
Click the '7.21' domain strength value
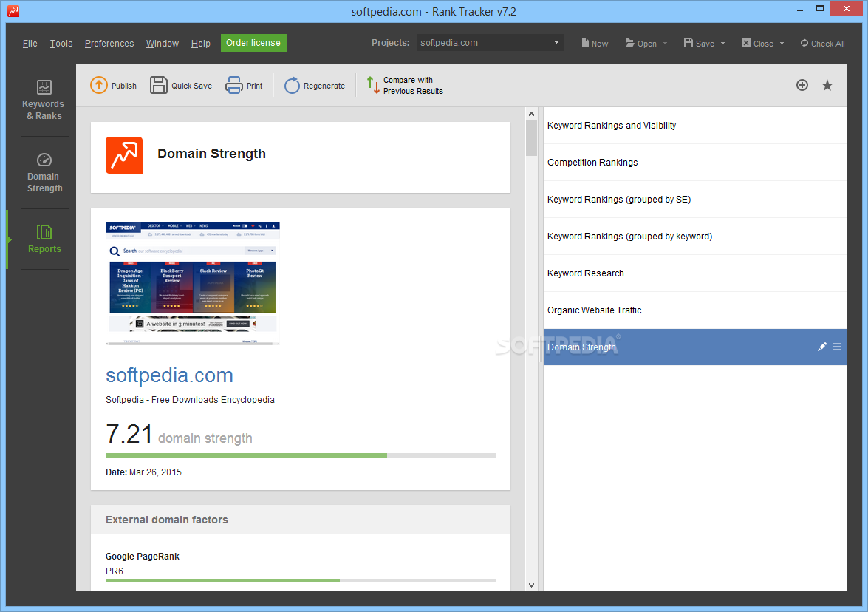[129, 434]
